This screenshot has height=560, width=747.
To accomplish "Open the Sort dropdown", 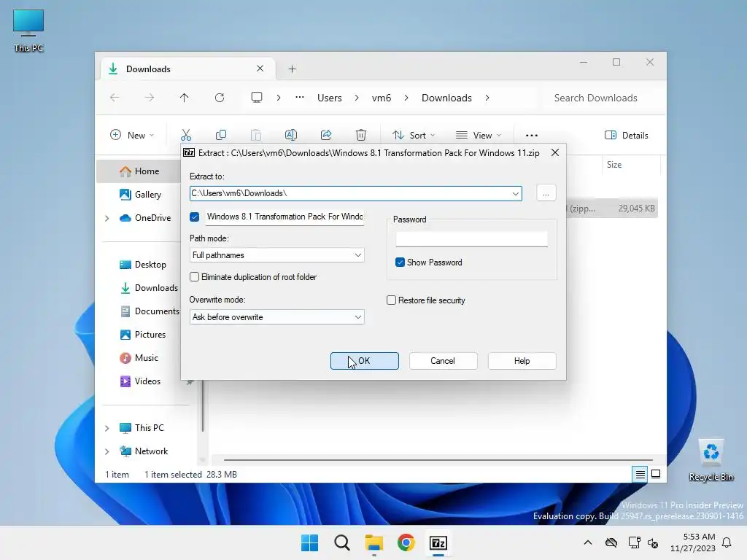I will 414,135.
